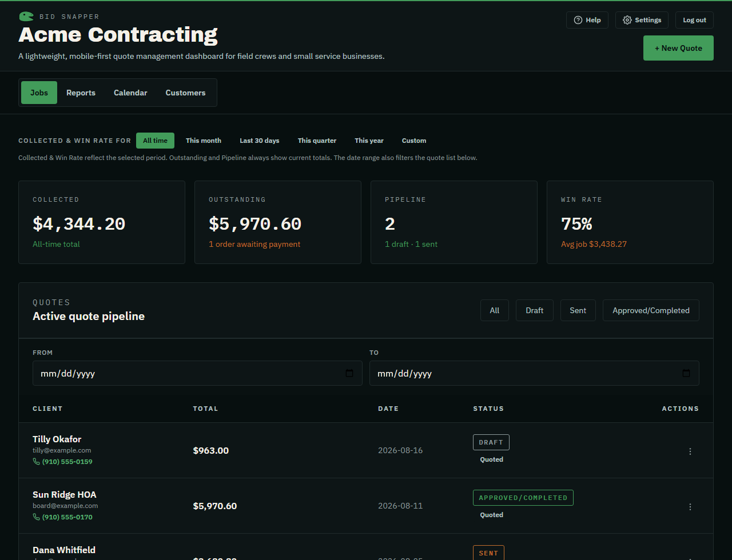Click the + New Quote button
This screenshot has height=560, width=732.
(678, 48)
